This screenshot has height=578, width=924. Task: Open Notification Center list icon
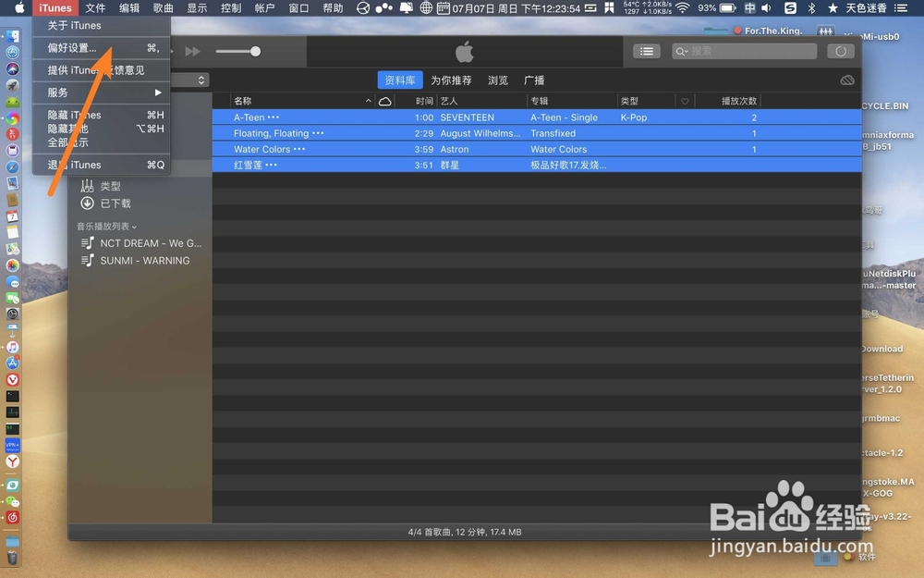click(900, 7)
